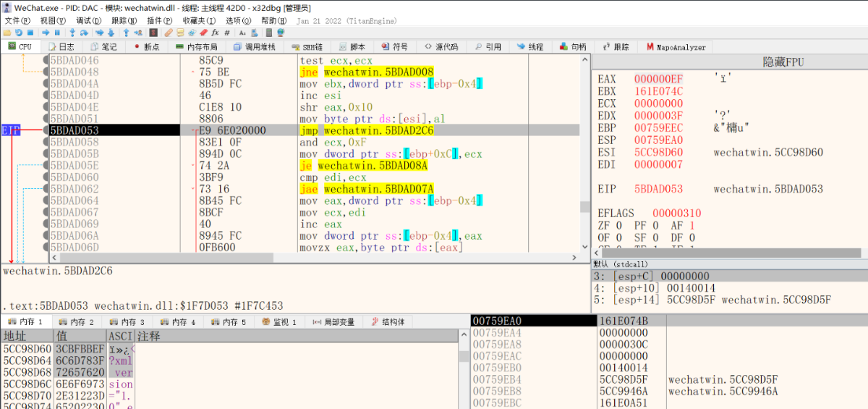Switch to the 符号 tab
The image size is (868, 409).
[x=394, y=46]
